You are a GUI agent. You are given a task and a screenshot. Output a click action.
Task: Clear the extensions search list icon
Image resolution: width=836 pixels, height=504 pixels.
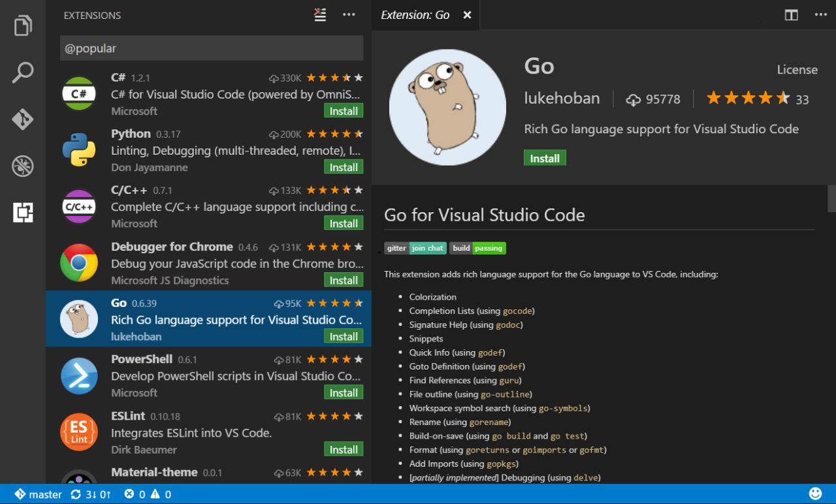pos(320,15)
